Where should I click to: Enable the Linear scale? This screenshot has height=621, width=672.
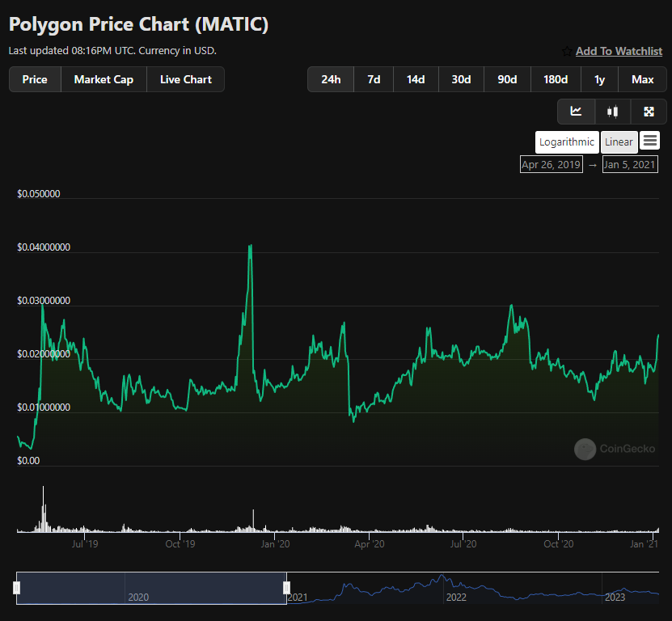(x=619, y=142)
